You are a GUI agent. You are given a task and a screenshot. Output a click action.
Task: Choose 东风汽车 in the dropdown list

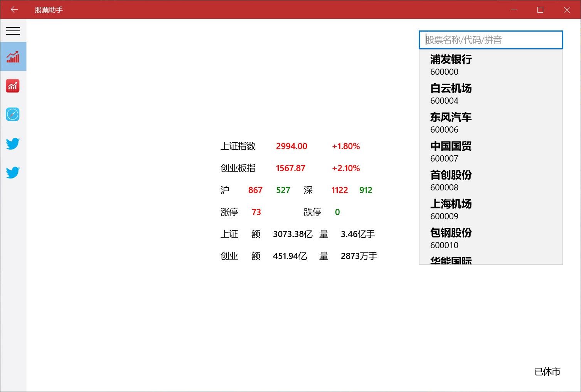point(451,117)
